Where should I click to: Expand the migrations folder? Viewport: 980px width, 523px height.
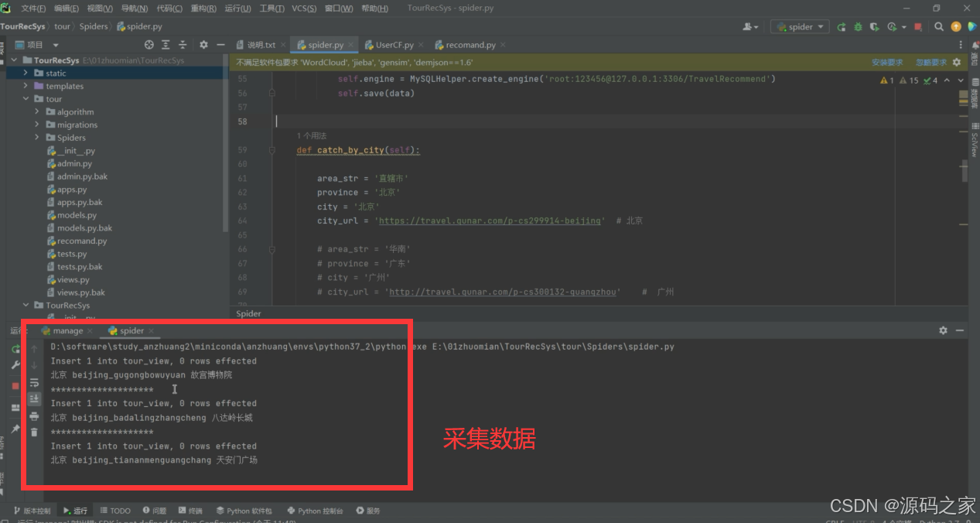[x=37, y=125]
